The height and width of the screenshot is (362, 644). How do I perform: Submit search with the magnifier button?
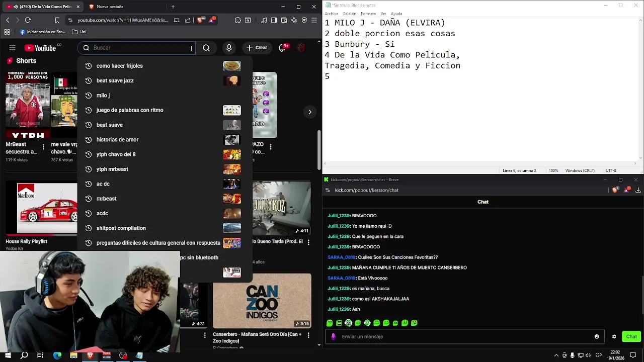pos(206,48)
